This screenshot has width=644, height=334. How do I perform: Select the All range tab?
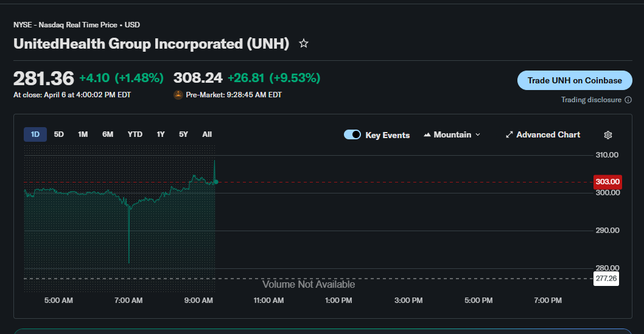pos(207,134)
